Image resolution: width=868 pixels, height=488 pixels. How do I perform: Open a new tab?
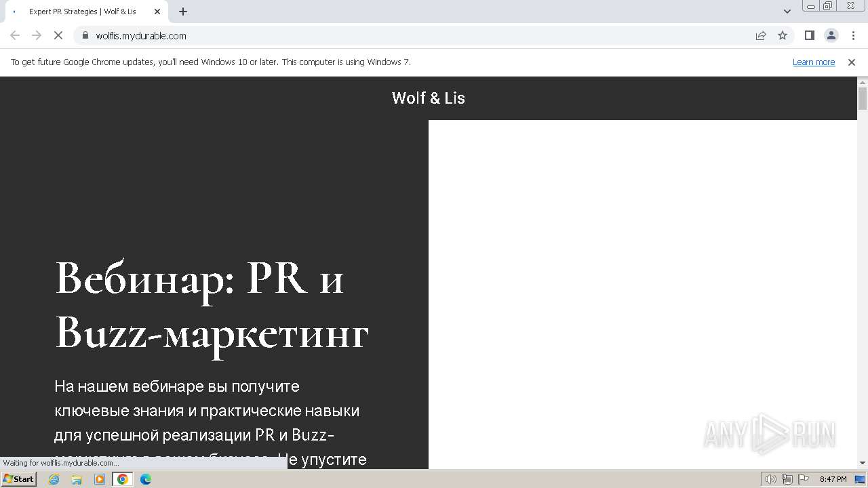coord(183,12)
